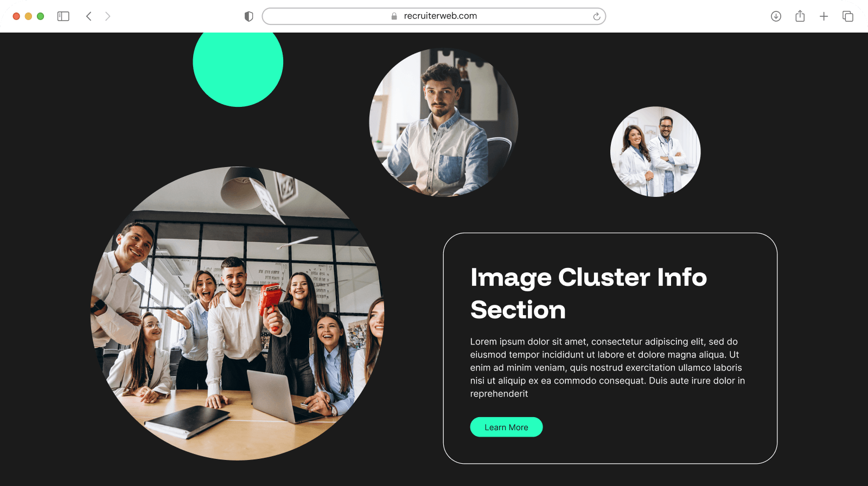Go forward to the next page
The height and width of the screenshot is (486, 868).
(x=107, y=16)
